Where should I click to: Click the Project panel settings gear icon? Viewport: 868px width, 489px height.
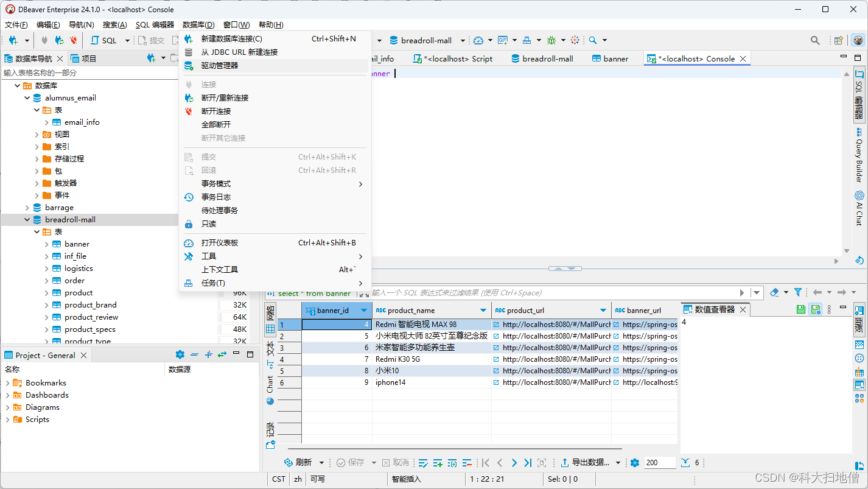180,354
